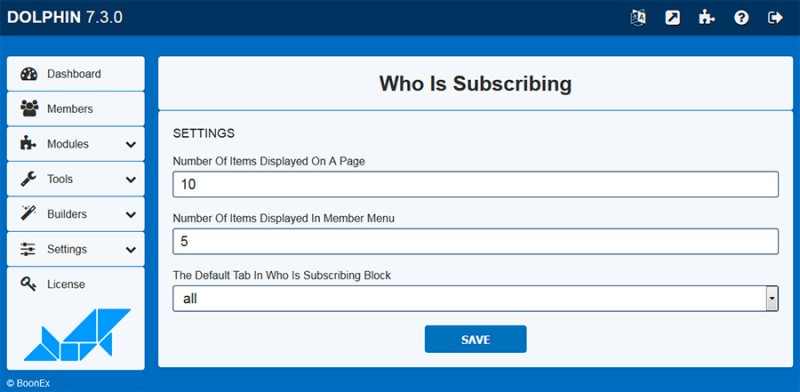Click the SAVE button
800x392 pixels.
click(476, 339)
